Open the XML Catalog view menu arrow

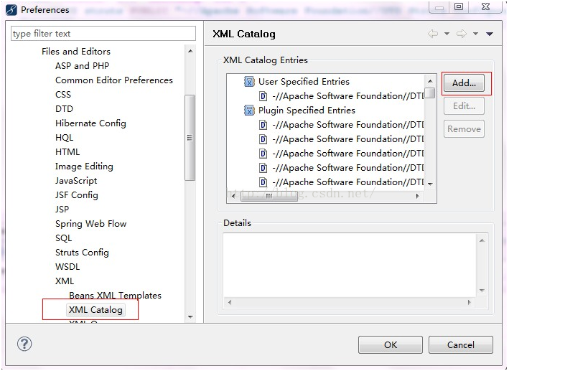tap(490, 34)
